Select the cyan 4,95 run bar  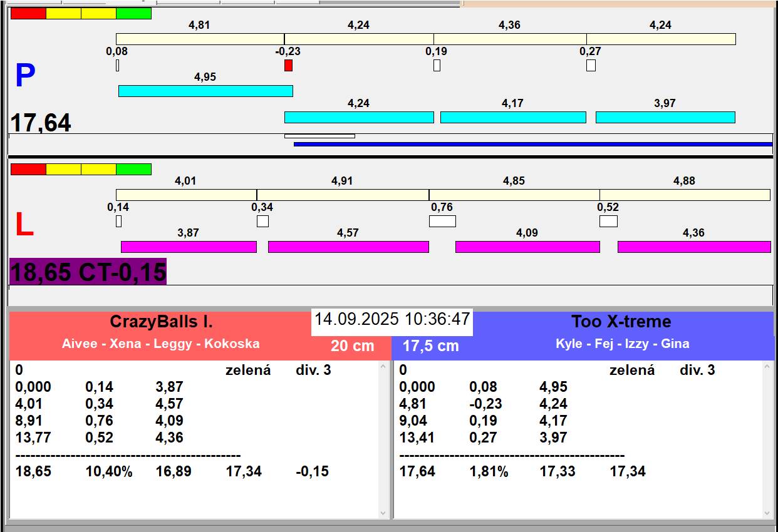205,91
